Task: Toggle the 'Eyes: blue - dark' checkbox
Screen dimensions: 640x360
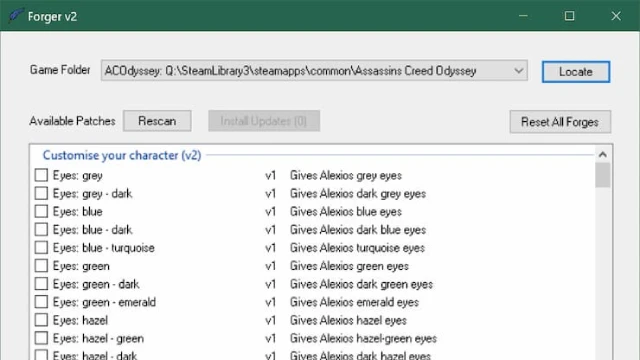Action: coord(41,229)
